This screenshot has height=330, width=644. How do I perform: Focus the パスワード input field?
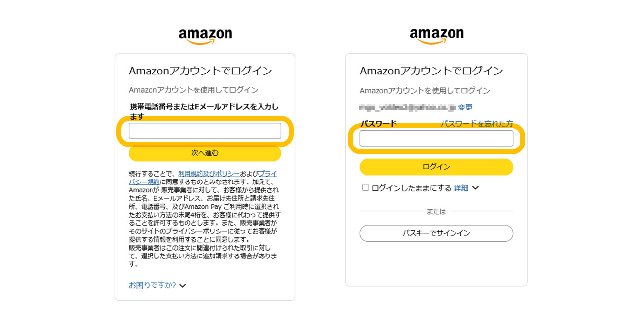[436, 138]
